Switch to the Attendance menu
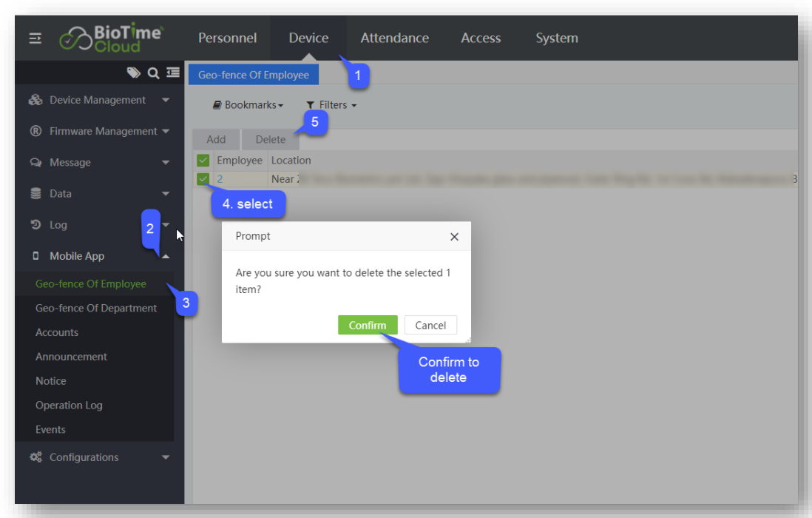Screen dimensions: 812x518 (394, 38)
